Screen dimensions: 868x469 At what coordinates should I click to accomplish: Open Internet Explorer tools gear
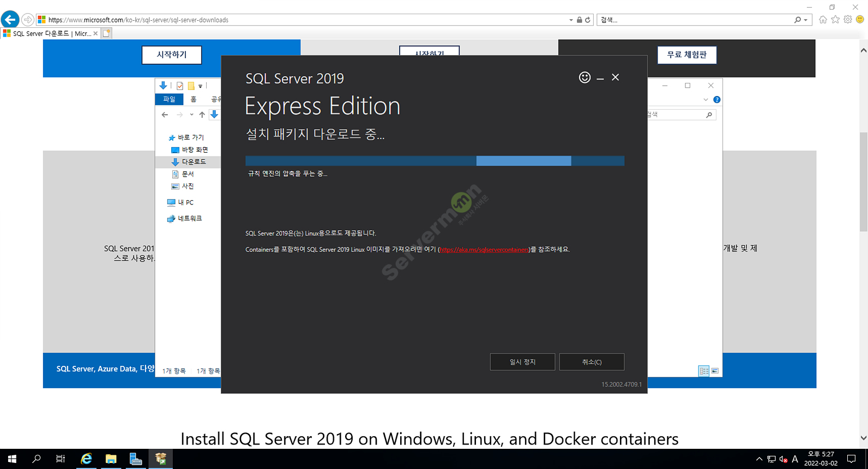pos(848,19)
